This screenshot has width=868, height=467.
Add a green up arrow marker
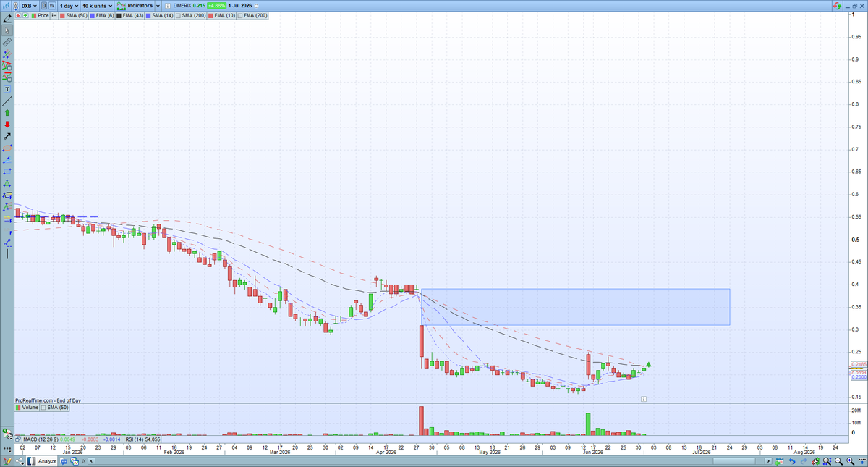point(7,112)
